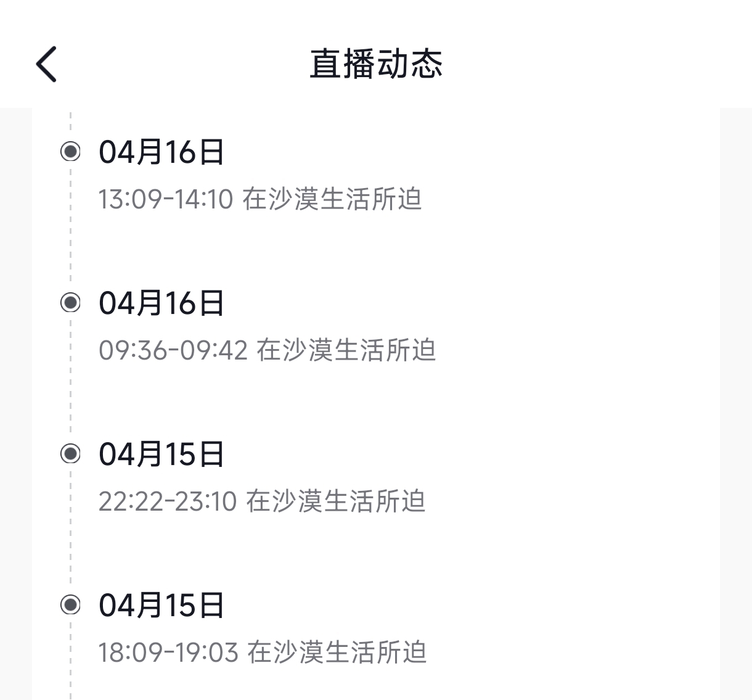Open 在沙漠生活所迫 title in the 09:36-09:42 entry

[x=346, y=350]
